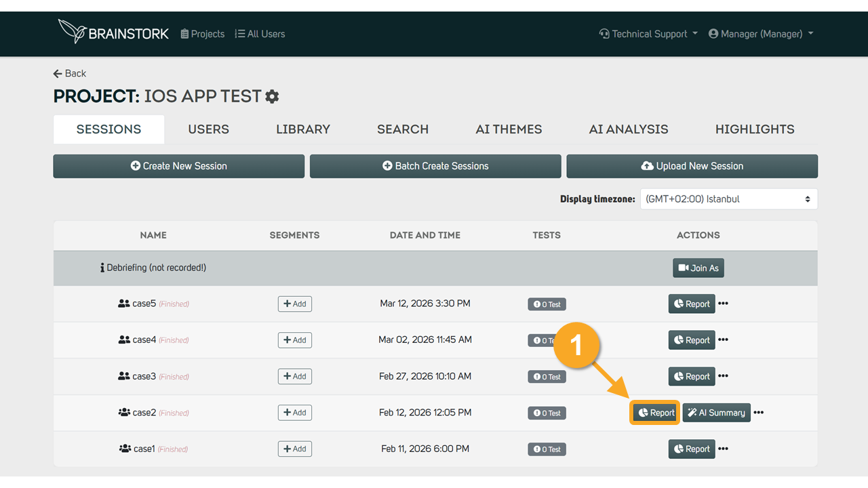Join the Debriefing session with Join As
868x488 pixels.
tap(698, 268)
